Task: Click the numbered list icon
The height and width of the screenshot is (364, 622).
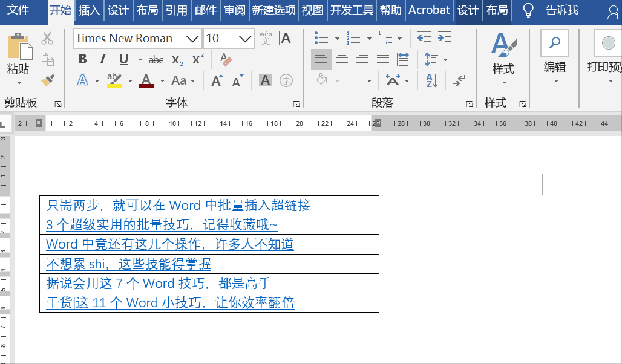Action: 353,38
